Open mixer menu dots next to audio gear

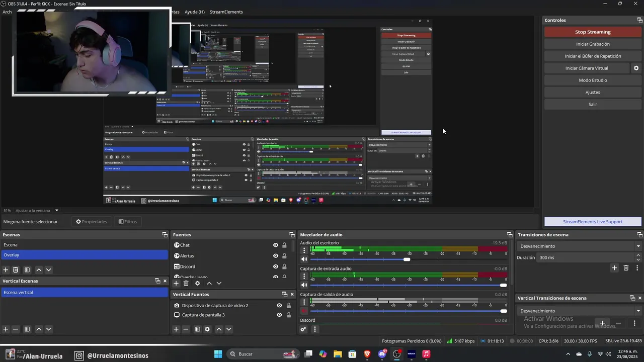pos(315,329)
